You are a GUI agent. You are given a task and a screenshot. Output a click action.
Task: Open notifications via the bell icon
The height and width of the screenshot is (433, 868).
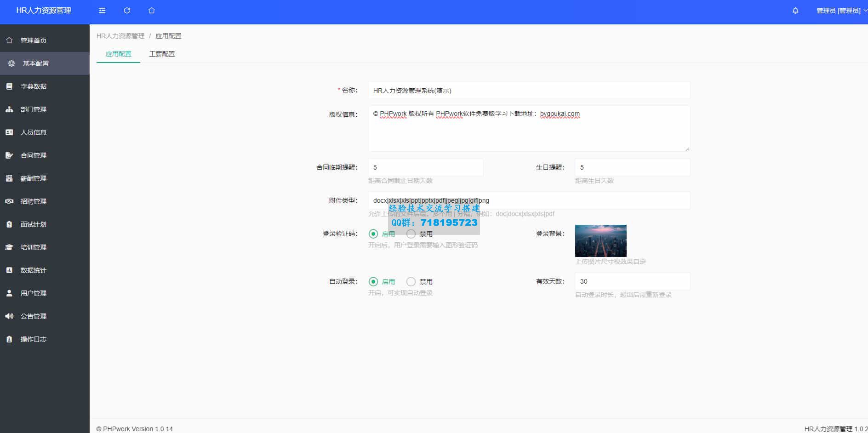coord(795,11)
